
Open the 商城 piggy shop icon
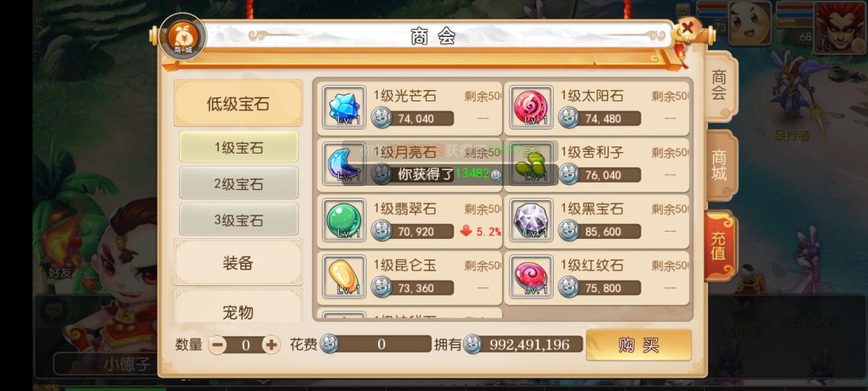(182, 38)
